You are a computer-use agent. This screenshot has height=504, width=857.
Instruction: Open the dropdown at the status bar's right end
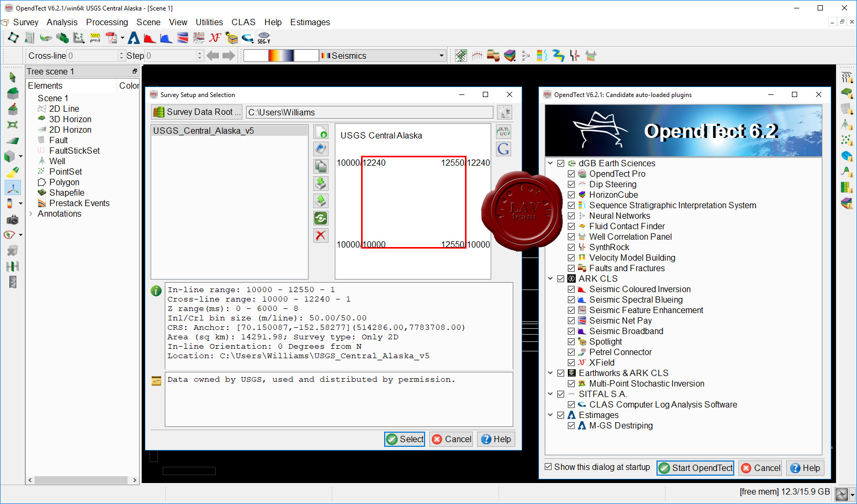click(852, 495)
